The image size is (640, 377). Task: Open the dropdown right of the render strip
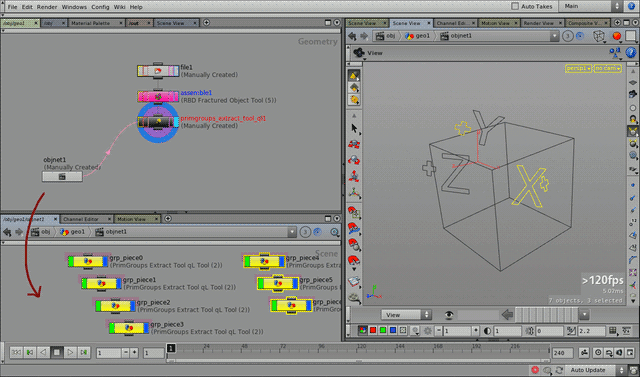tap(584, 315)
